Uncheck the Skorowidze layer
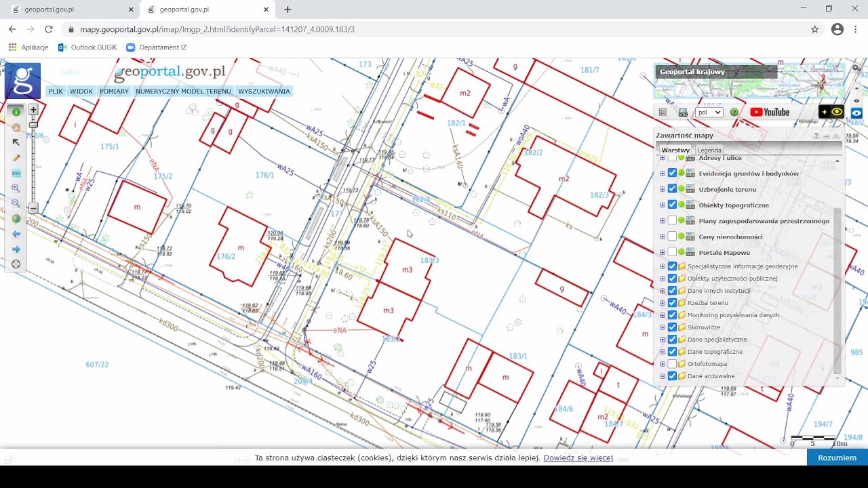Screen dimensions: 868x488 [x=672, y=327]
